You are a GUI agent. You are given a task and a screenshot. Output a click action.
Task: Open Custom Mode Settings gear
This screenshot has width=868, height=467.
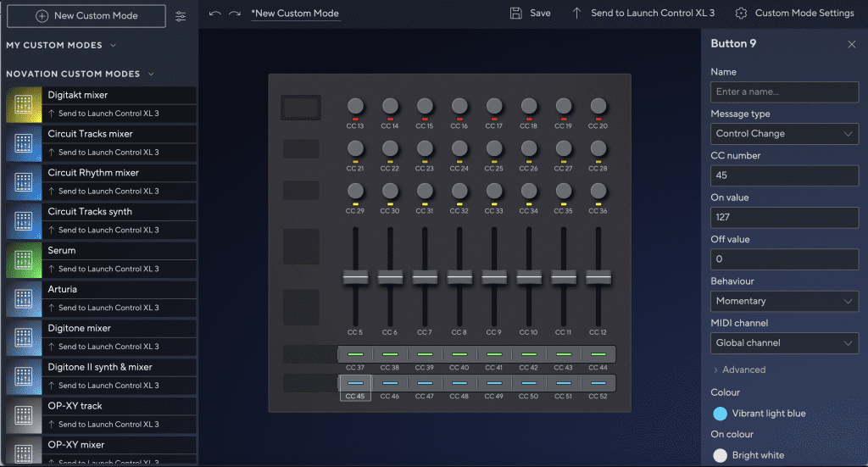click(x=742, y=14)
